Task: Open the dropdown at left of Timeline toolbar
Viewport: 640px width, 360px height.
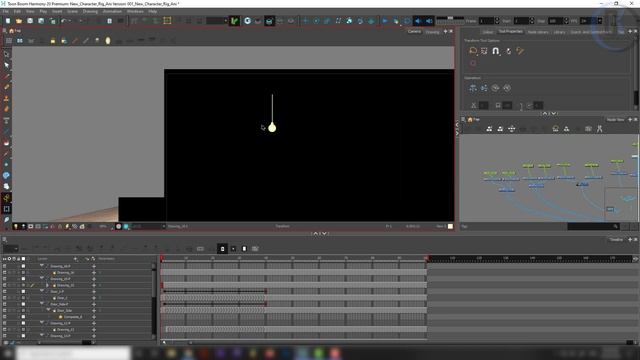Action: coord(11,249)
